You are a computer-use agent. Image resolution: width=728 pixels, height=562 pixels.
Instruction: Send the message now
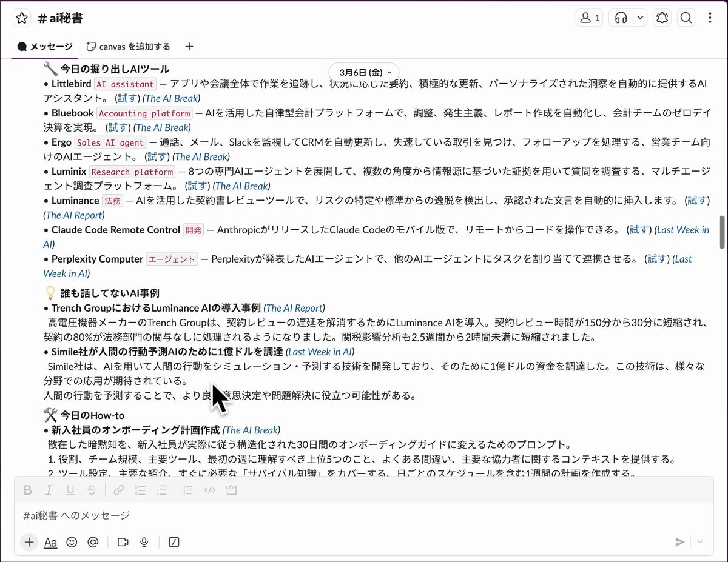680,542
